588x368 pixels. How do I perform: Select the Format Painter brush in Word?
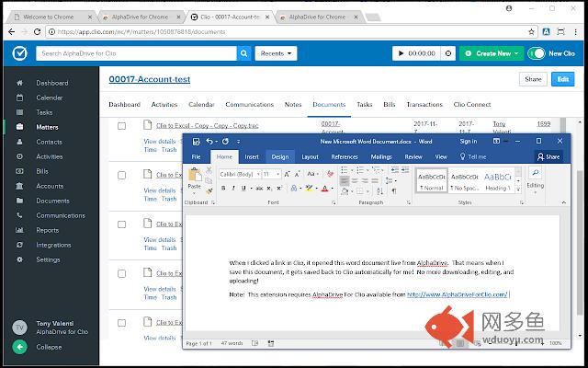coord(209,191)
